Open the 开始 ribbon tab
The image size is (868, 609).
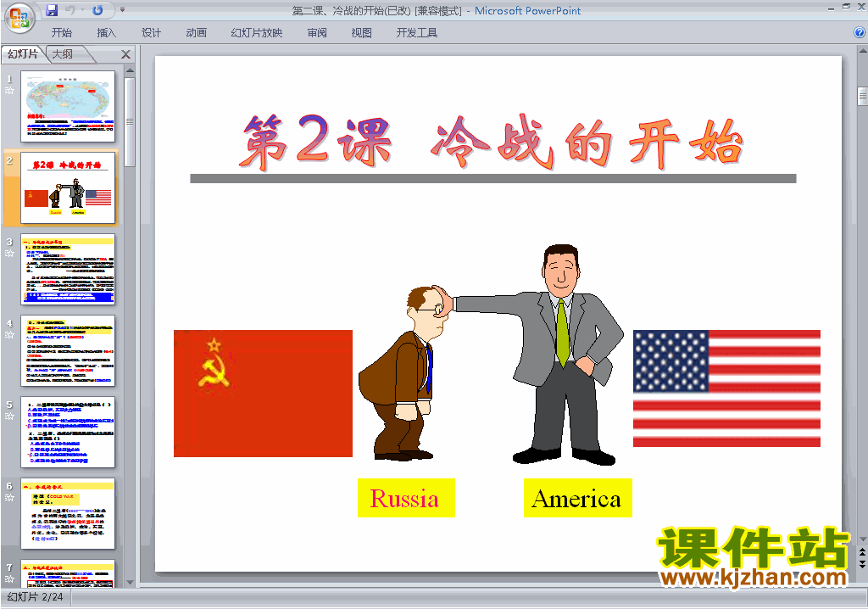click(61, 33)
